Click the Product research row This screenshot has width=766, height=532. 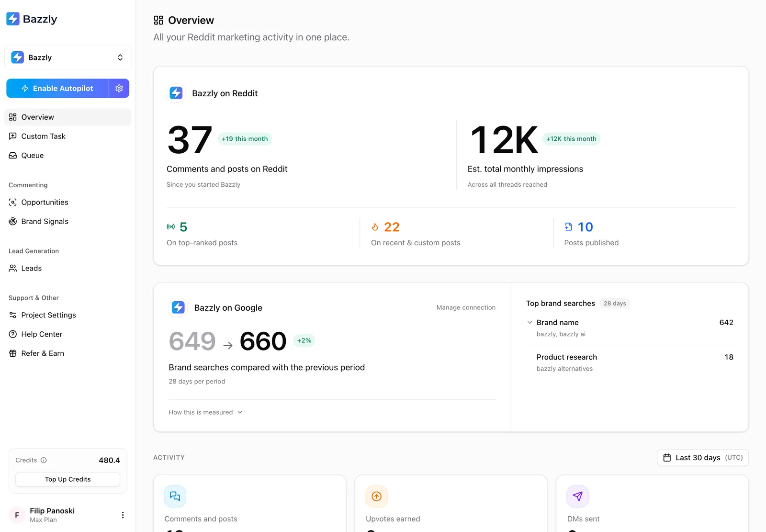tap(630, 362)
